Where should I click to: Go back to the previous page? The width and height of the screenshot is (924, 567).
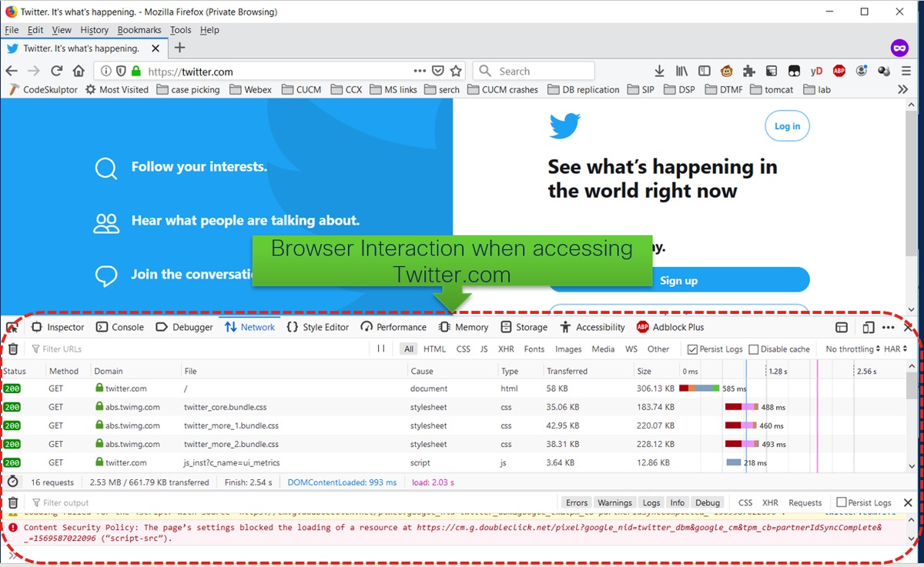(x=12, y=71)
